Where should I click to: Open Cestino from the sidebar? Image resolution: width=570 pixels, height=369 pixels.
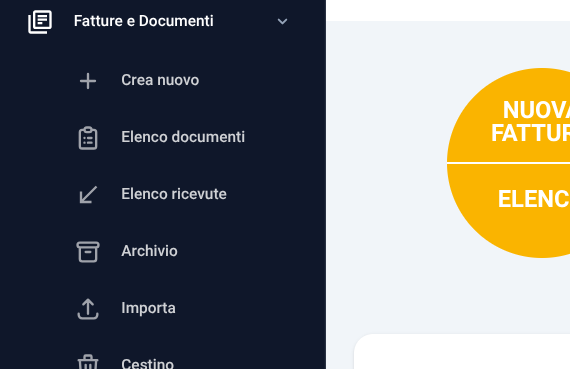click(148, 363)
